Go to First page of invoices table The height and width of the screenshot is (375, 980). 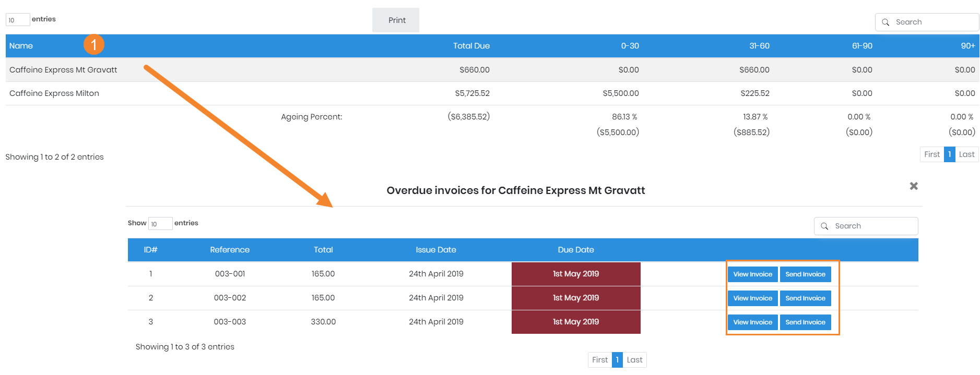coord(600,360)
